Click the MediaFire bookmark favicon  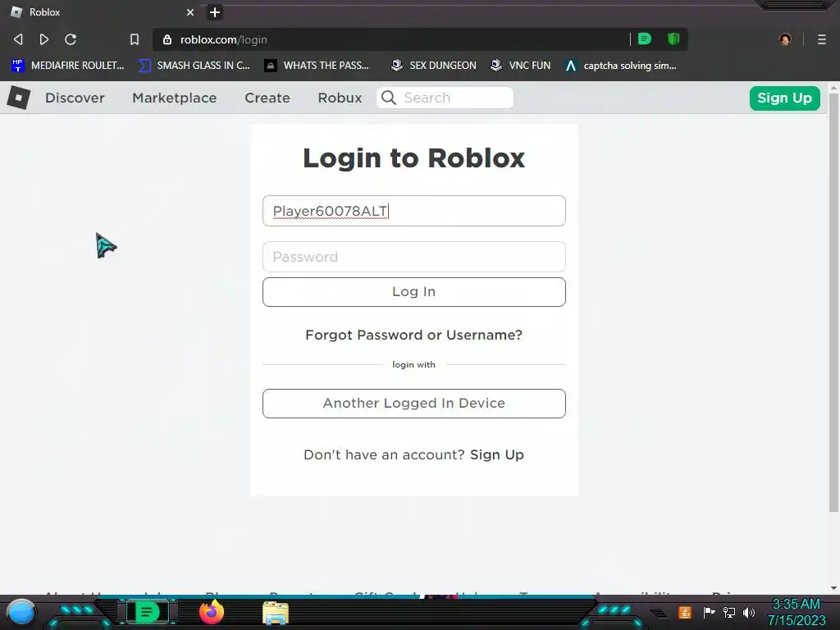pos(18,66)
